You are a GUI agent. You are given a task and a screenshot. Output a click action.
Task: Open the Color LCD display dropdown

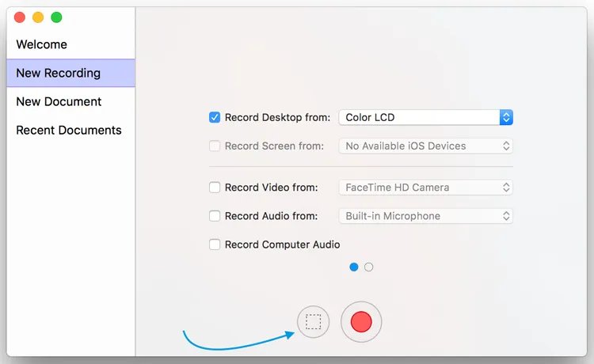pos(425,117)
